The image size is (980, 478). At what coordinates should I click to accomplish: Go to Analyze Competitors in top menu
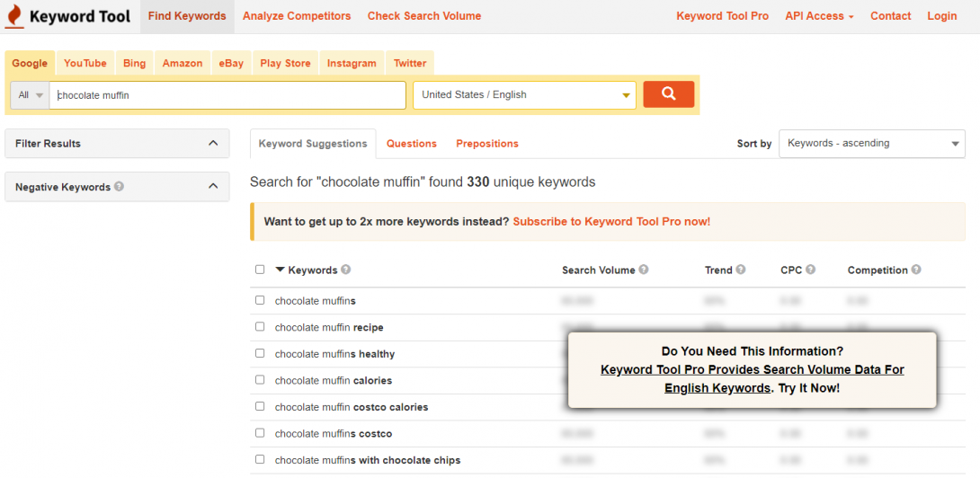[297, 16]
